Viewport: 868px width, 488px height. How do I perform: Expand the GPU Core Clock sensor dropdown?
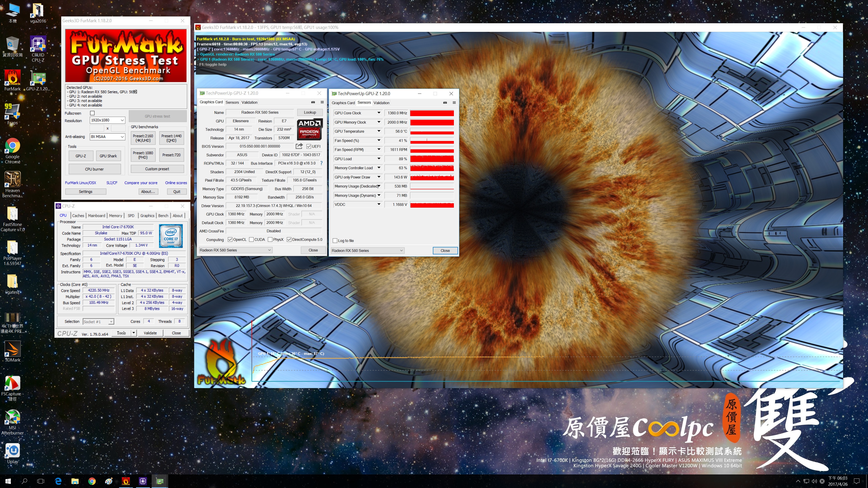379,113
